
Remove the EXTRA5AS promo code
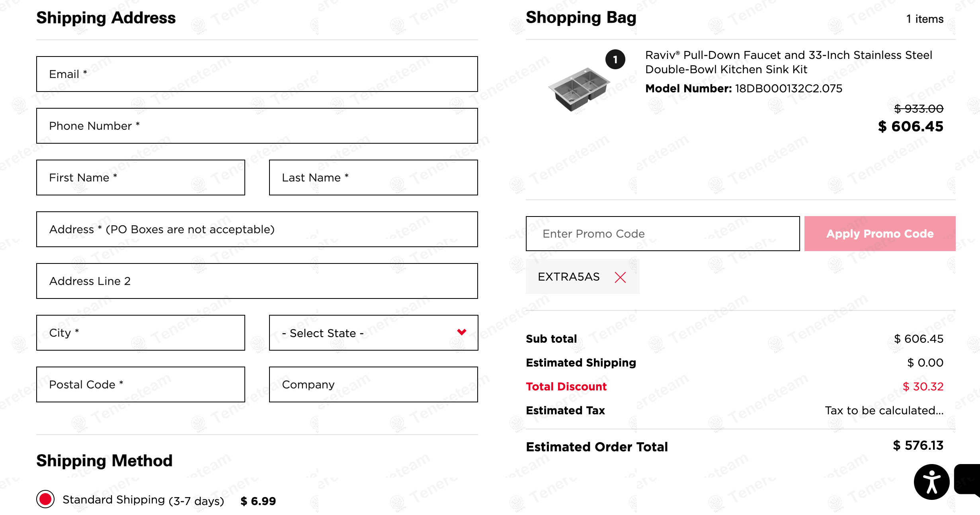(x=620, y=277)
